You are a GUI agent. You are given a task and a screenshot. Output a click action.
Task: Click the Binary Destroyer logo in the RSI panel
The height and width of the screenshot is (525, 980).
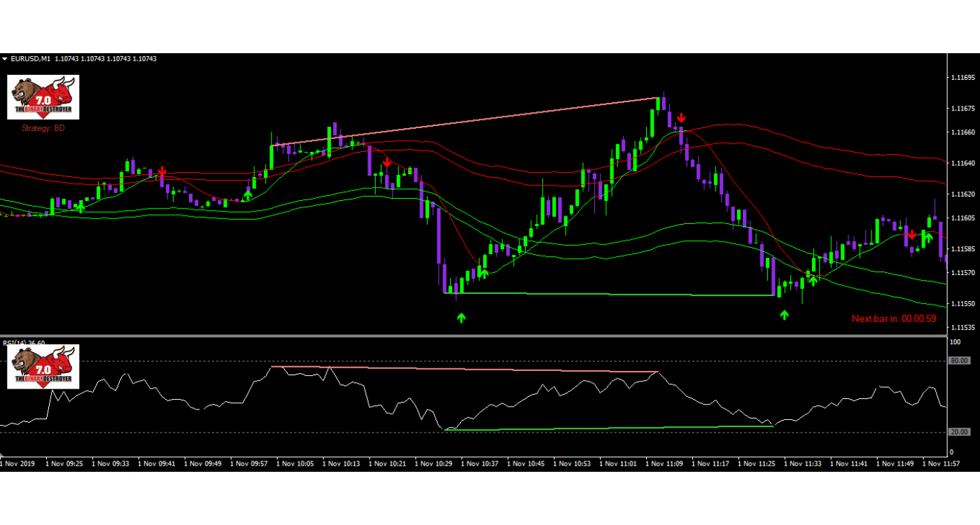pyautogui.click(x=43, y=367)
